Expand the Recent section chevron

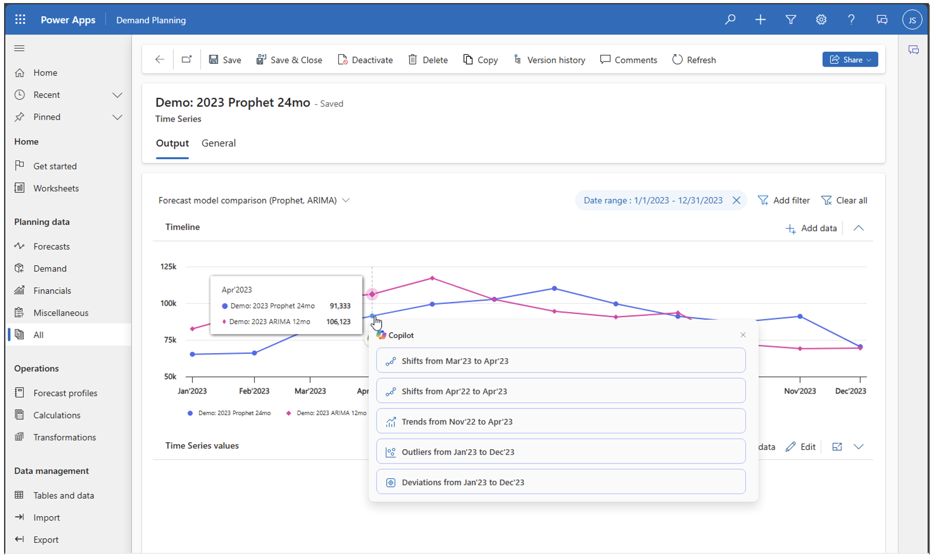[x=117, y=95]
